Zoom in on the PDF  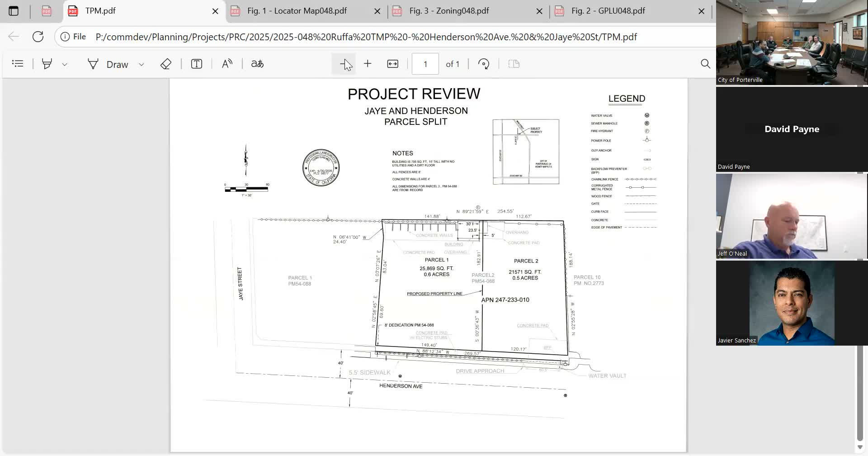coord(368,64)
